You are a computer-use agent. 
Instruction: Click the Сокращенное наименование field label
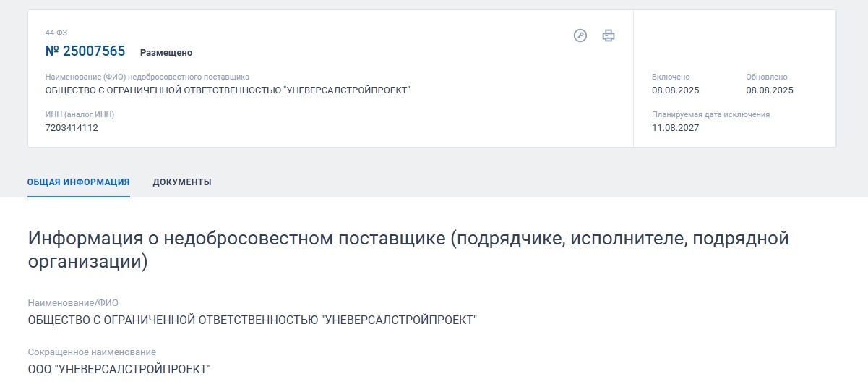(92, 352)
